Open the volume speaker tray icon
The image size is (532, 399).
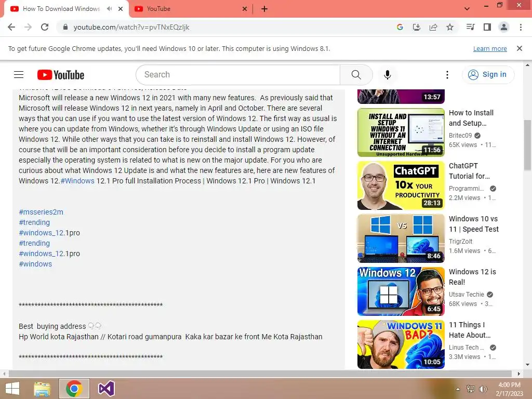483,389
